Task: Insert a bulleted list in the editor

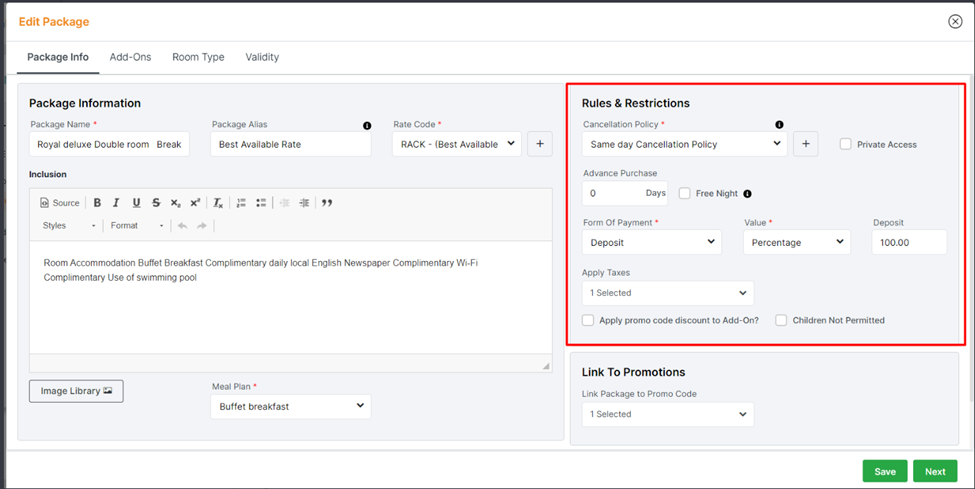Action: (261, 203)
